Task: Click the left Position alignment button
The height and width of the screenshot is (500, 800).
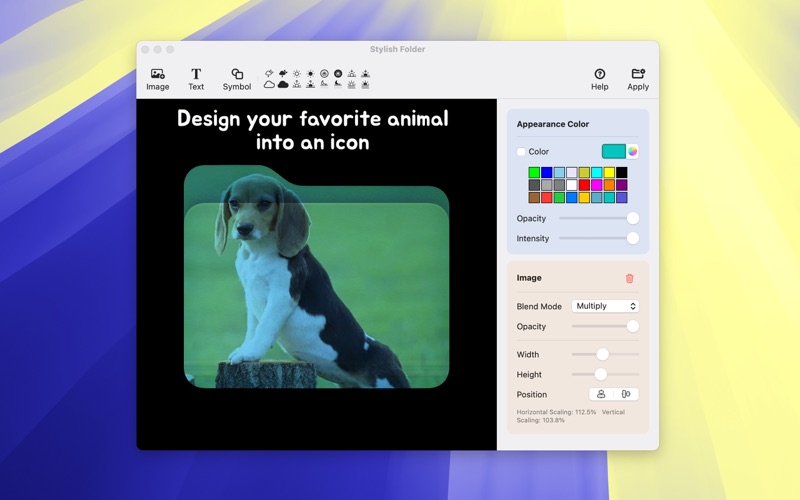Action: [x=601, y=394]
